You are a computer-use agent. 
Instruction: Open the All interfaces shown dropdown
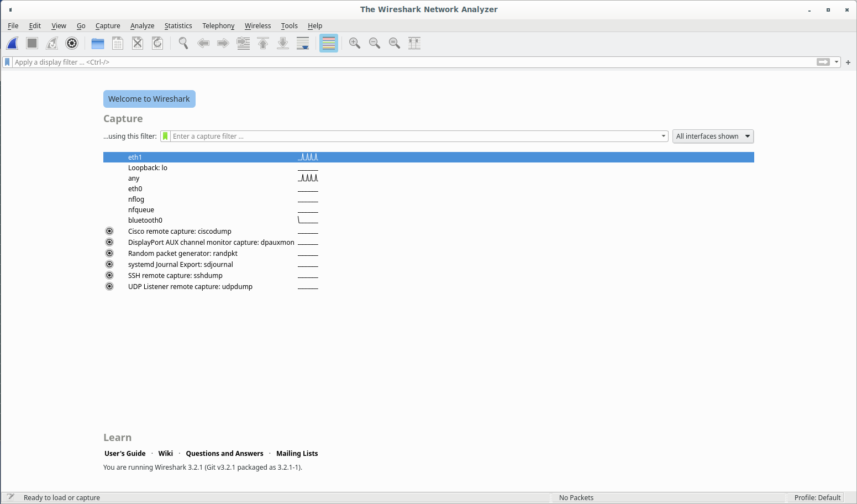713,136
